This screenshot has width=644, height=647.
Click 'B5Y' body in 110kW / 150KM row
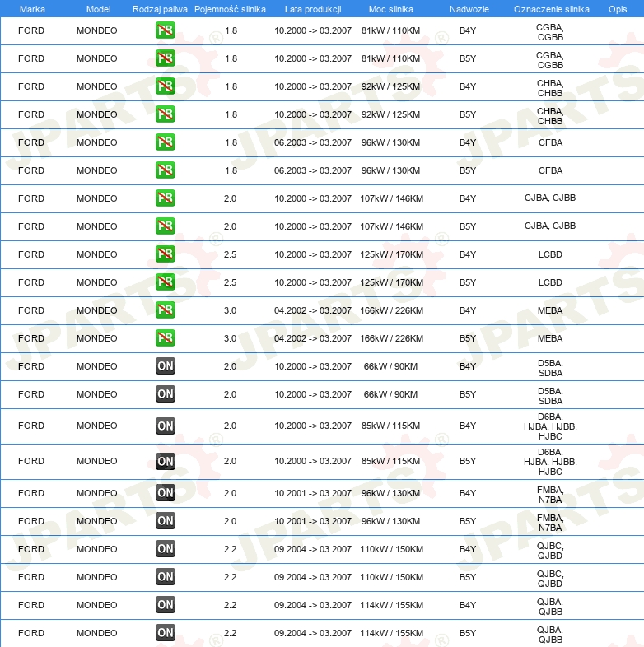pyautogui.click(x=468, y=577)
